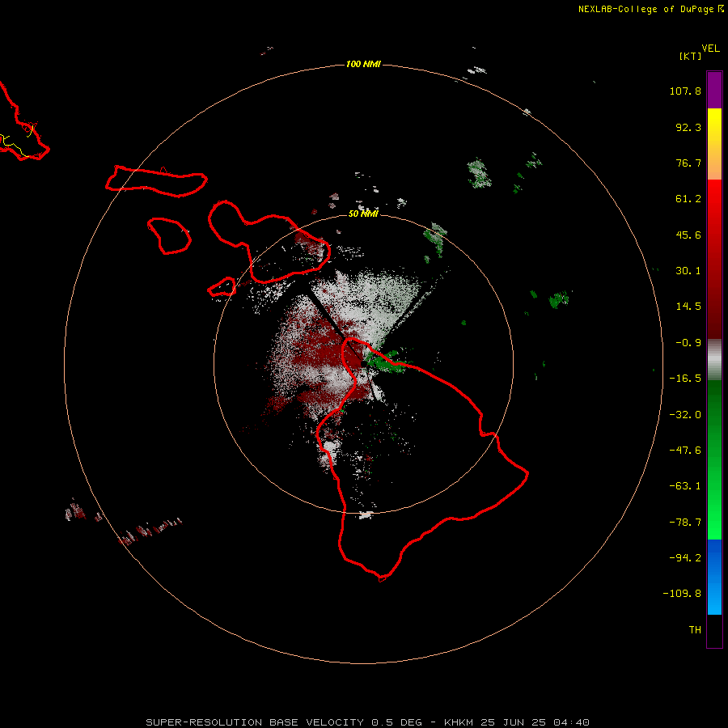The image size is (728, 728).
Task: Select the 107.8 value on velocity scale
Action: click(685, 91)
